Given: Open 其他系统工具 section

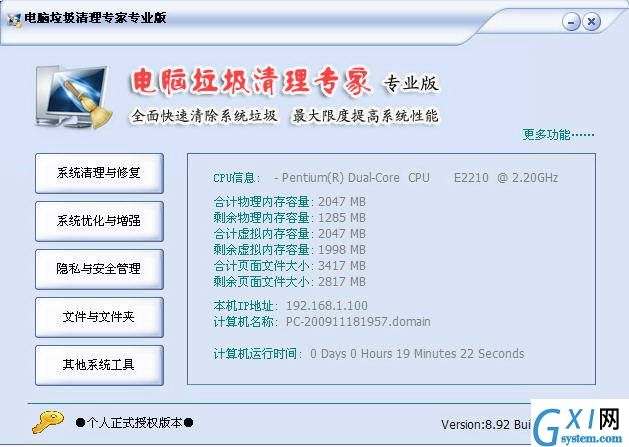Looking at the screenshot, I should pos(99,365).
